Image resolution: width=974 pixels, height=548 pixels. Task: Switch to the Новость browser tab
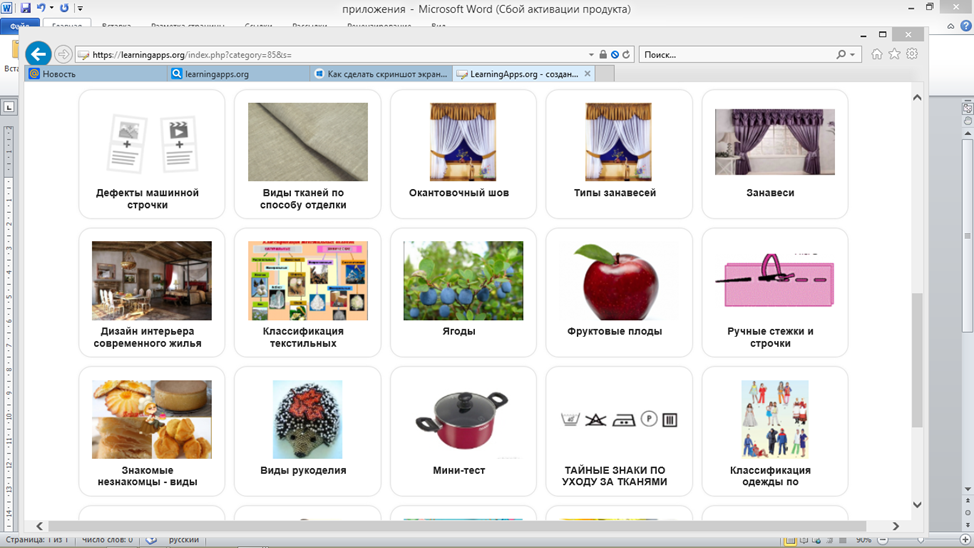(x=97, y=74)
